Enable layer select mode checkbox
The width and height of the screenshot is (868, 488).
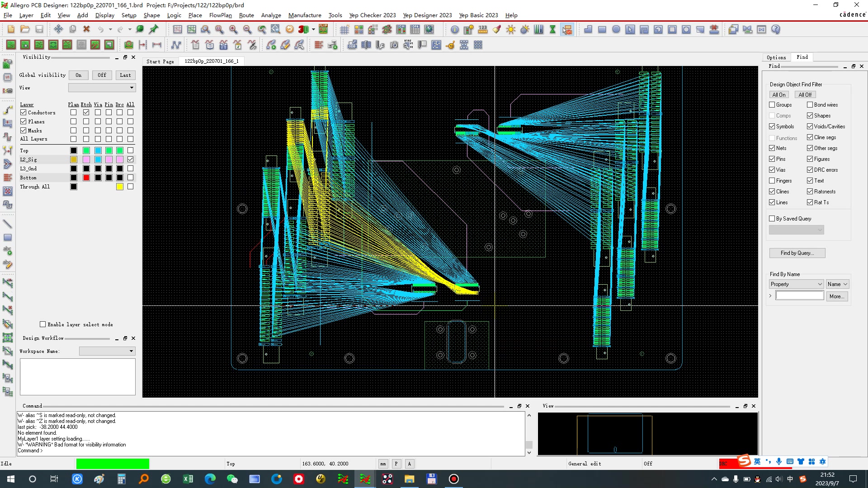tap(43, 324)
